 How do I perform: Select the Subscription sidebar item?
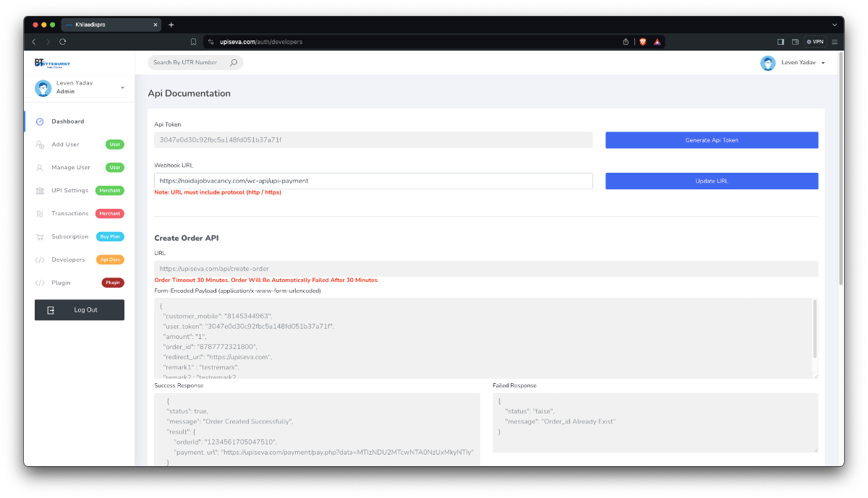[x=69, y=237]
